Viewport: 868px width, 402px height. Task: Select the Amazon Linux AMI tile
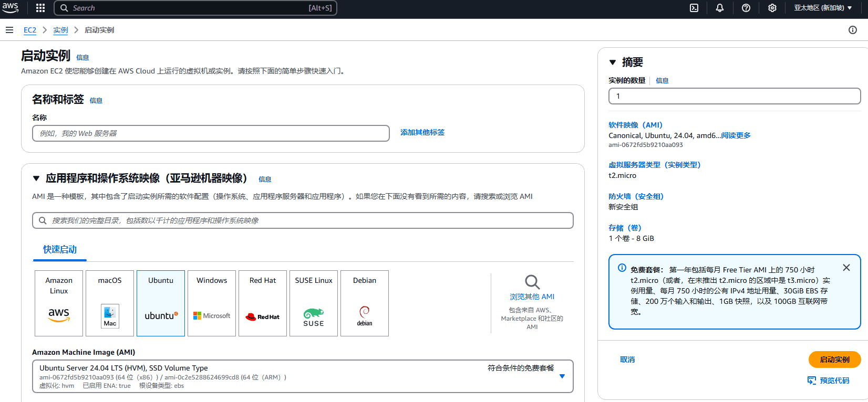59,303
